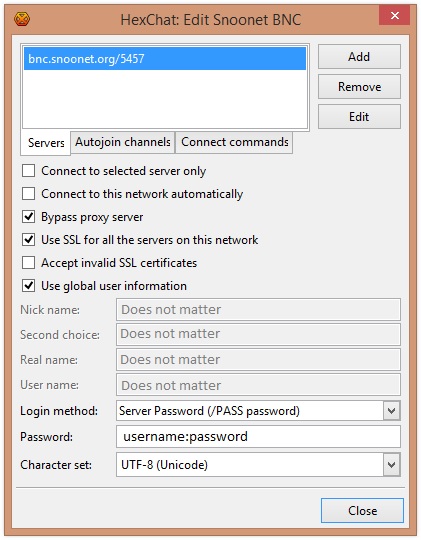
Task: Open the Character set dropdown arrow
Action: (391, 465)
